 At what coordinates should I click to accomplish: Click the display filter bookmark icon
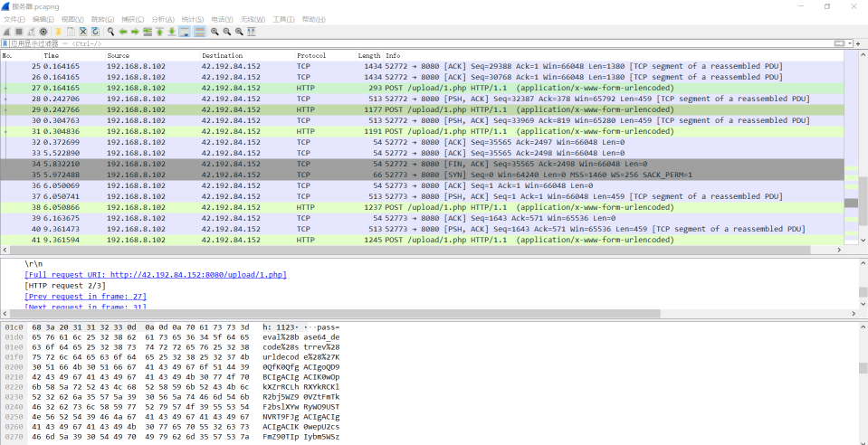5,43
